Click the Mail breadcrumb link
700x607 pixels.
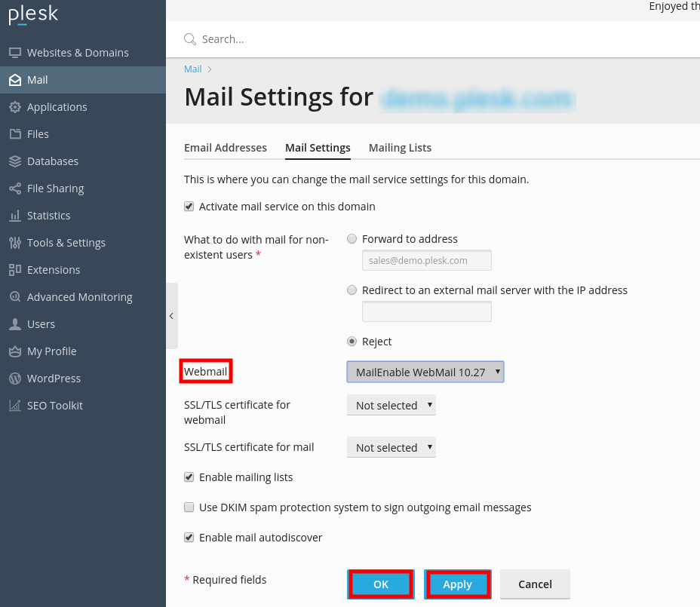click(x=193, y=69)
